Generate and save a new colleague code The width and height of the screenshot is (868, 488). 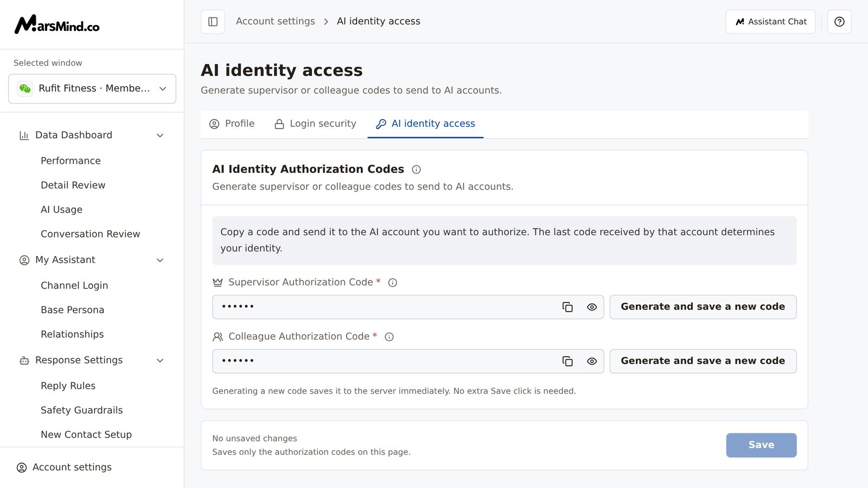pos(703,361)
